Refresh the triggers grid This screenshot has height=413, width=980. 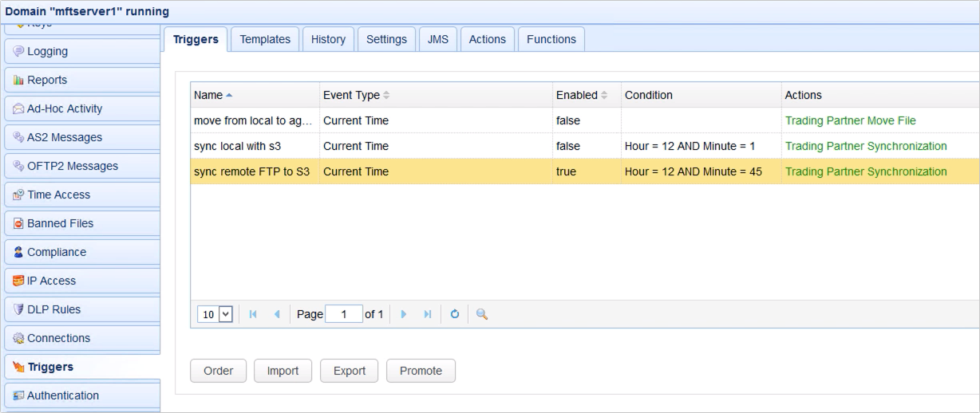[x=455, y=314]
